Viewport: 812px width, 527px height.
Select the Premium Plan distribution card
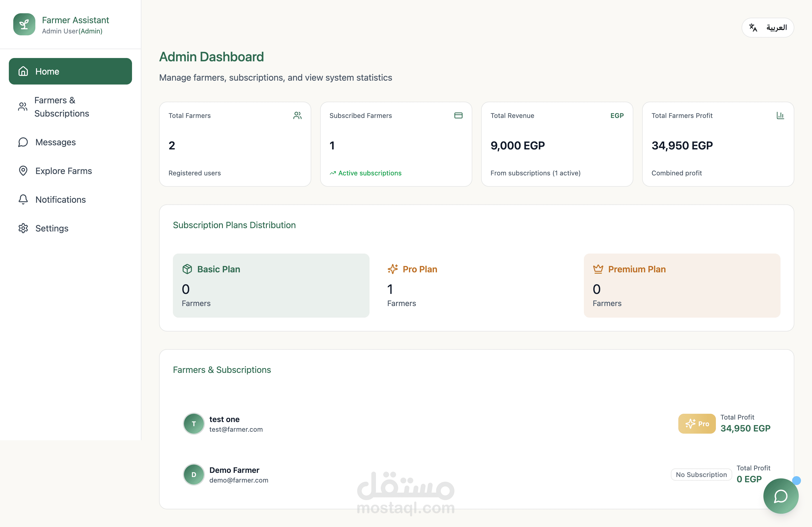tap(682, 286)
